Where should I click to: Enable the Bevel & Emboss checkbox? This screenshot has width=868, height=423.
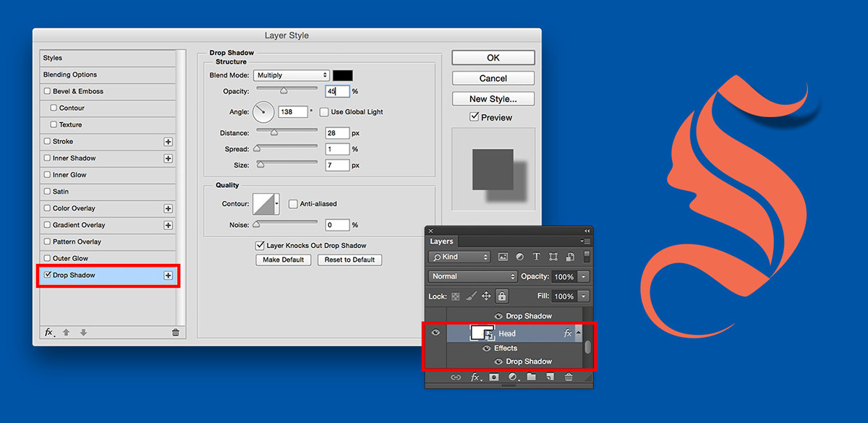[x=48, y=92]
